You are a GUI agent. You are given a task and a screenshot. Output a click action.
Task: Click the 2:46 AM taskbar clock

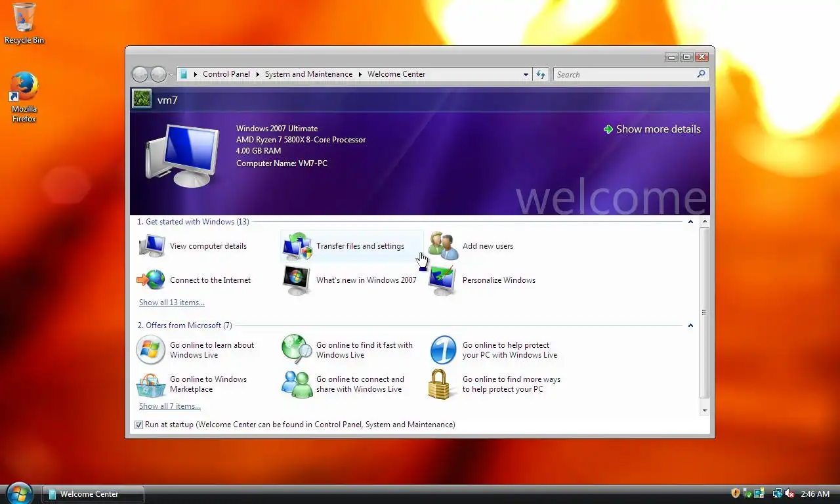click(x=815, y=493)
